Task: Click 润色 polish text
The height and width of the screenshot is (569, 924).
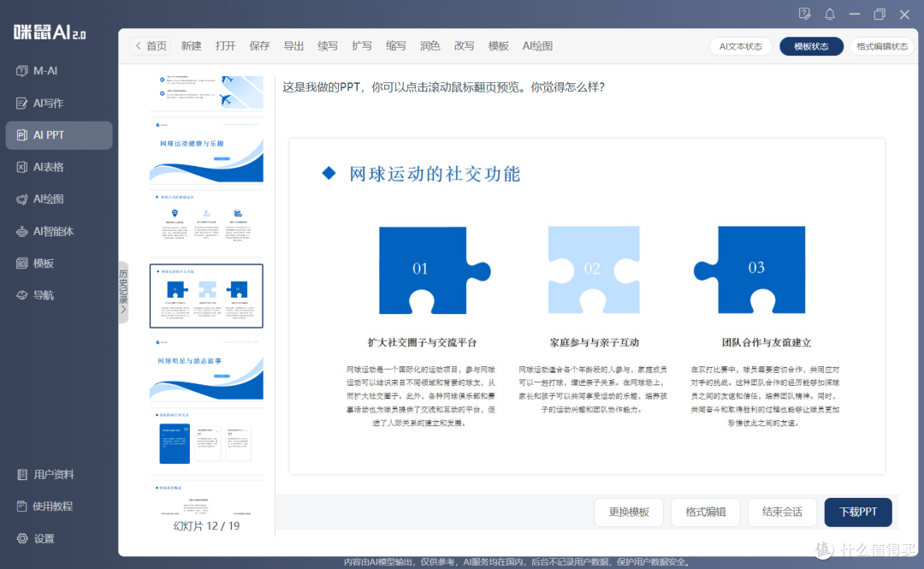Action: click(x=430, y=46)
